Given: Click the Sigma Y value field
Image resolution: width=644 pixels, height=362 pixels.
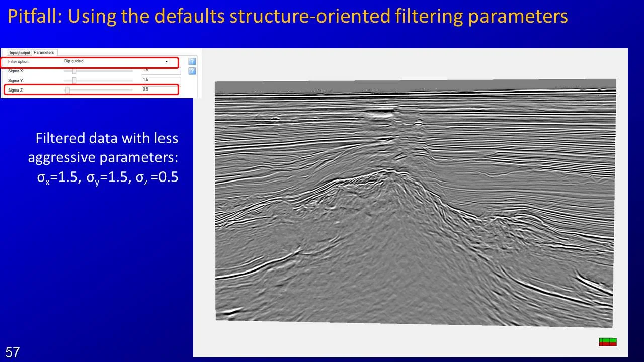Looking at the screenshot, I should click(161, 80).
